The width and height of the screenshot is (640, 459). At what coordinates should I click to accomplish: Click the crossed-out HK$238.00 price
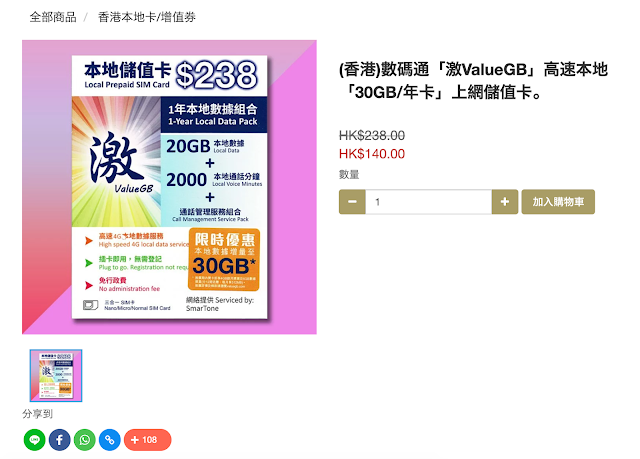click(x=372, y=135)
